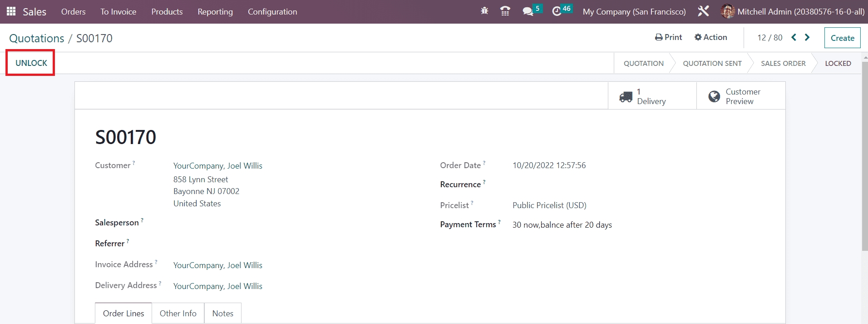
Task: Open the apps grid menu icon
Action: 11,11
